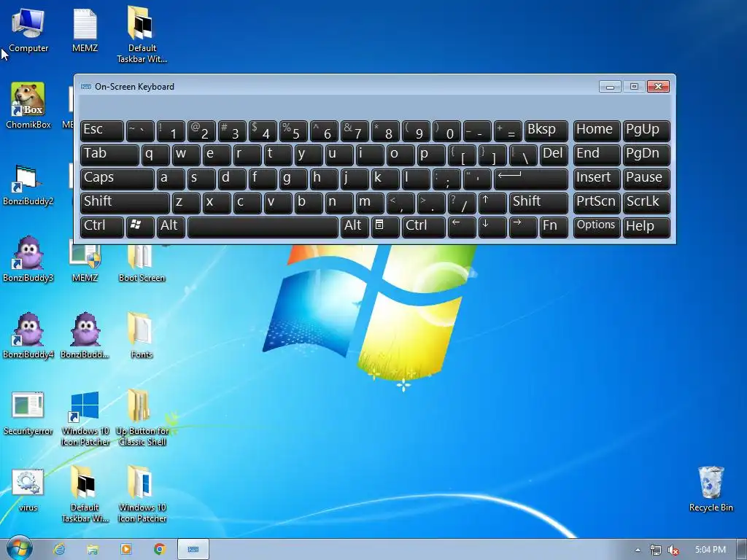
Task: Select the Securityerror desktop icon
Action: (28, 413)
